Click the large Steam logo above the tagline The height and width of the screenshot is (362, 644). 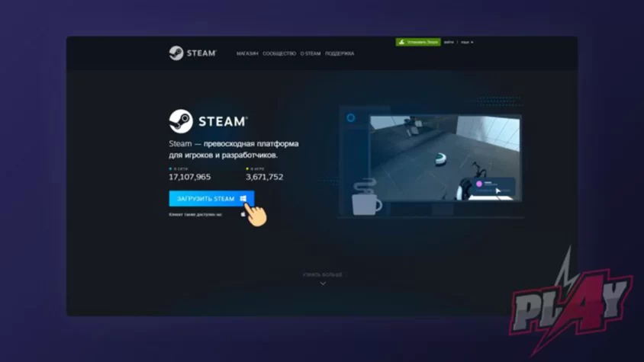[x=208, y=121]
